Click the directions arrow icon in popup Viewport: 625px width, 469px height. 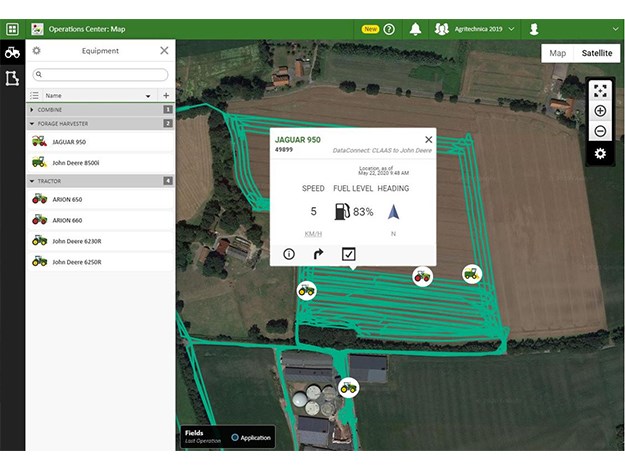pos(318,254)
